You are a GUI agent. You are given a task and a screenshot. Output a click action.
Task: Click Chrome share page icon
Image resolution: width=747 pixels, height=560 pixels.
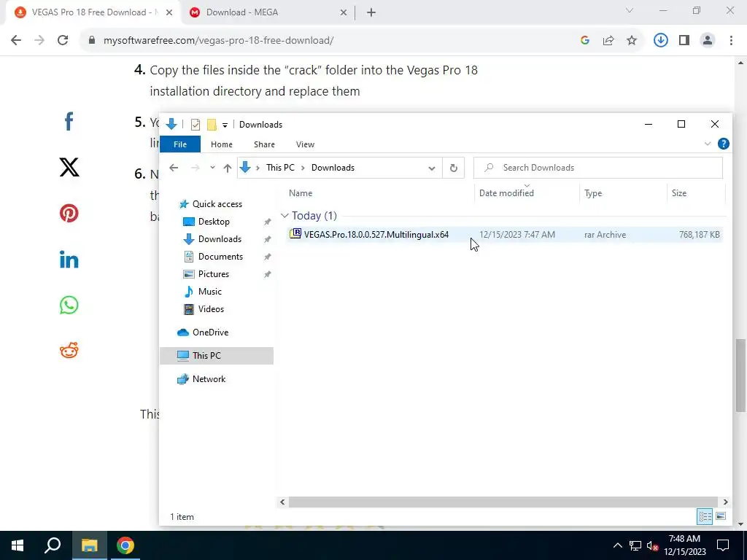(608, 41)
